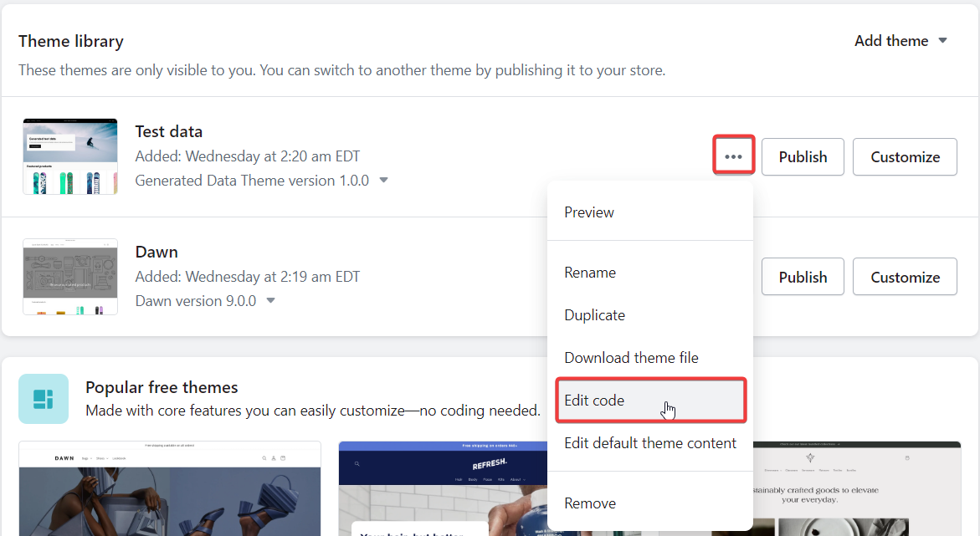Click the Popular free themes grid icon
The image size is (980, 536).
tap(44, 399)
